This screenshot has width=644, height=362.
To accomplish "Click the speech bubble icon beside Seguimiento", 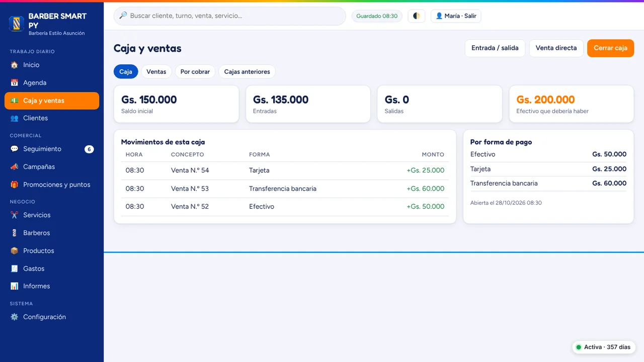I will click(14, 149).
